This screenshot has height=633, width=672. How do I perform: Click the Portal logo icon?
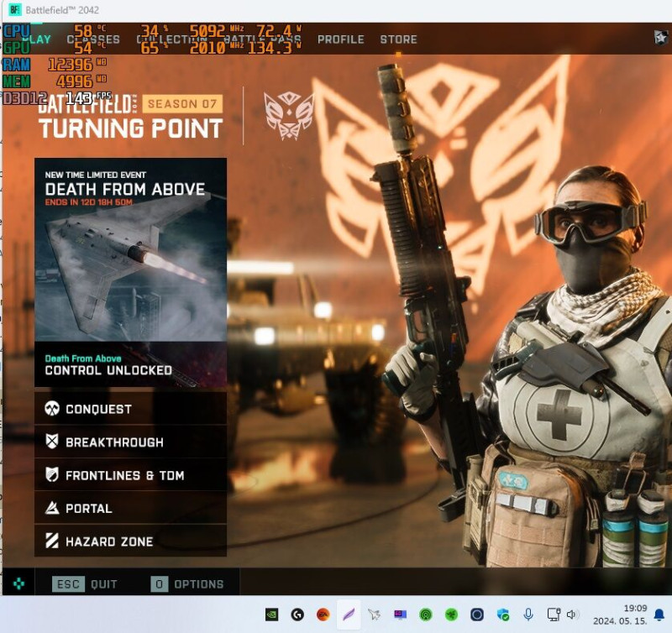[52, 508]
